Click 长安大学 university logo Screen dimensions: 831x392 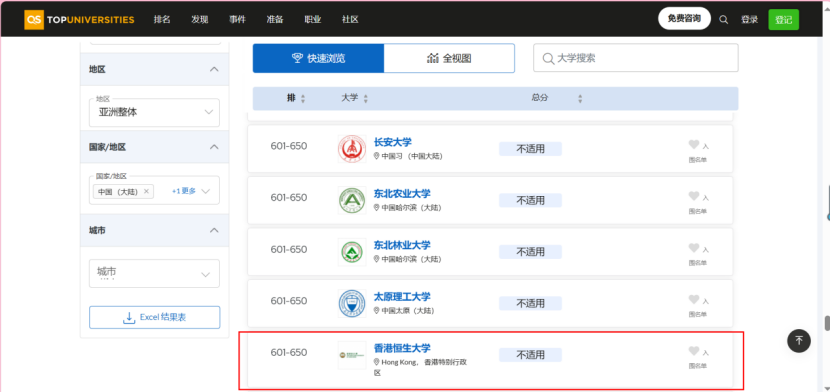[352, 149]
